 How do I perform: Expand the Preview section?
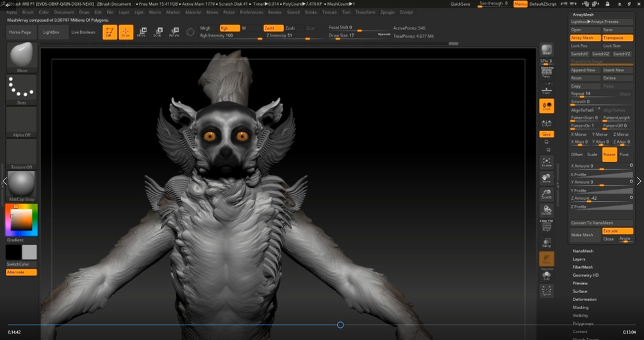(580, 283)
